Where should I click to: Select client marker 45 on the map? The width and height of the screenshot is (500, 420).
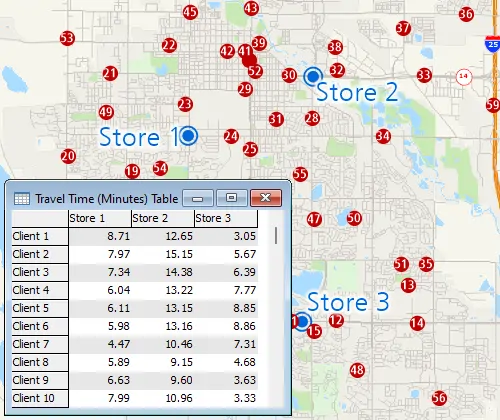[x=190, y=13]
